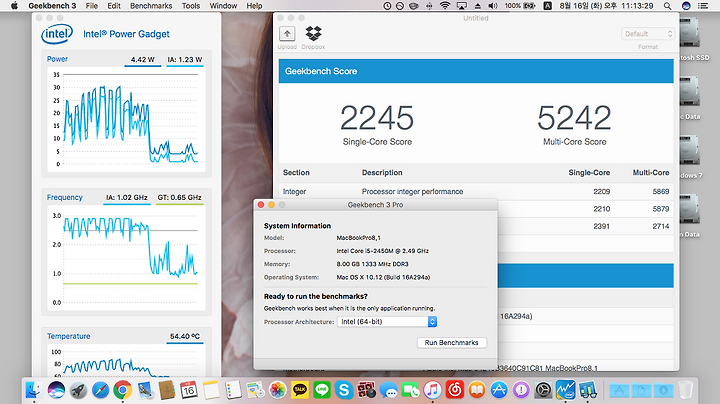Image resolution: width=720 pixels, height=404 pixels.
Task: Click the 5242 Multi-Core Score
Action: 574,118
